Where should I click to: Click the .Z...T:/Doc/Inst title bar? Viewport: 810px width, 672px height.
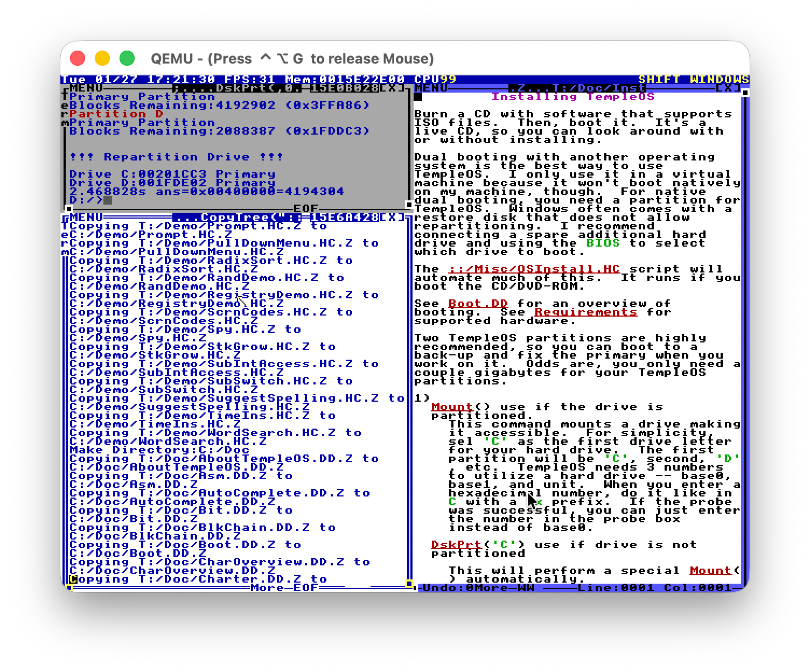pyautogui.click(x=577, y=88)
